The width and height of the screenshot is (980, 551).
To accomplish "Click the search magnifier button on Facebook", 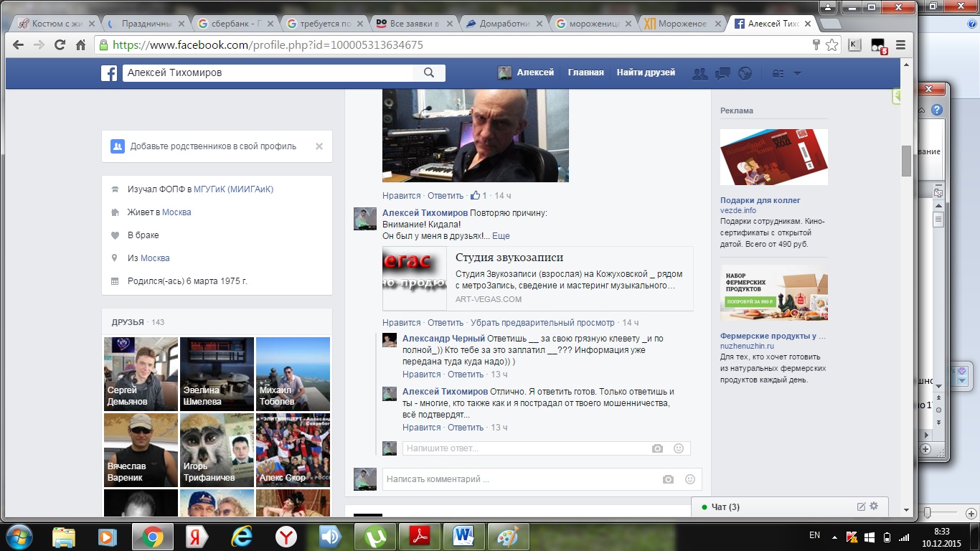I will click(429, 72).
